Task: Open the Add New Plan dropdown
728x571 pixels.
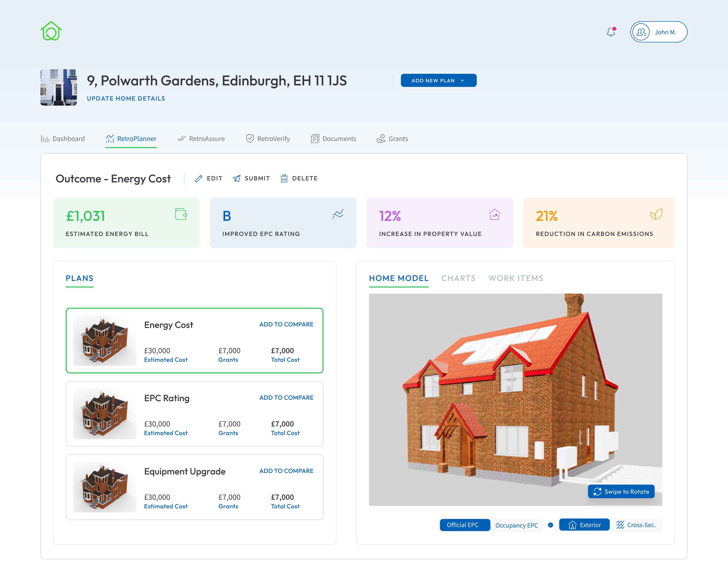Action: coord(439,81)
